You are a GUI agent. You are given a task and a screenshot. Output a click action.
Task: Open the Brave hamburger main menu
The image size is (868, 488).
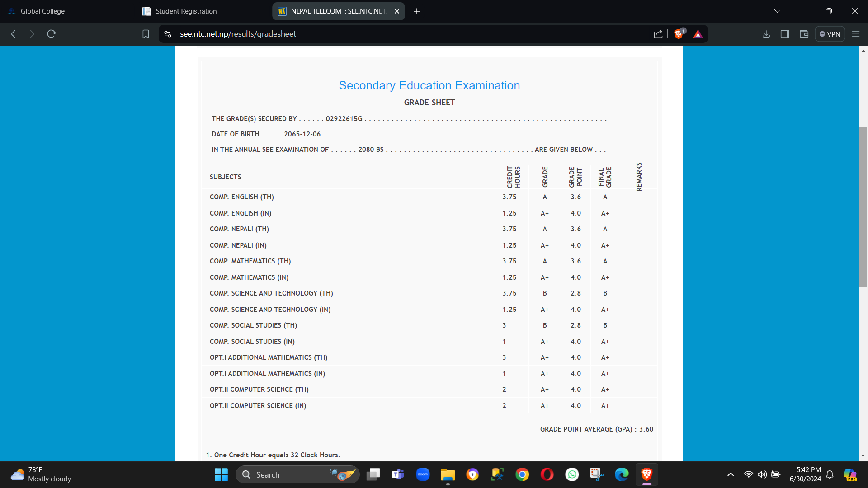coord(855,34)
